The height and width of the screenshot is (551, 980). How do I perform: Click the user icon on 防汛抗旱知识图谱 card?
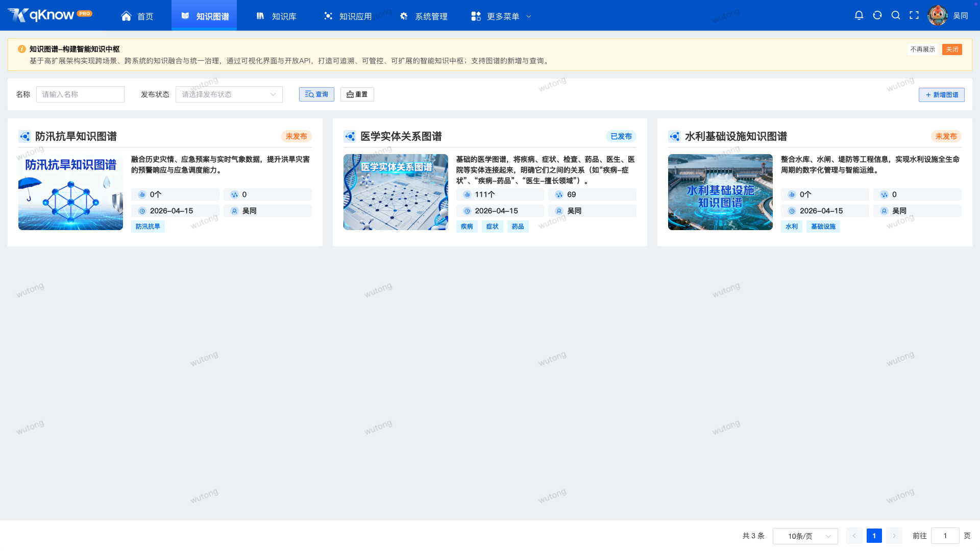234,211
